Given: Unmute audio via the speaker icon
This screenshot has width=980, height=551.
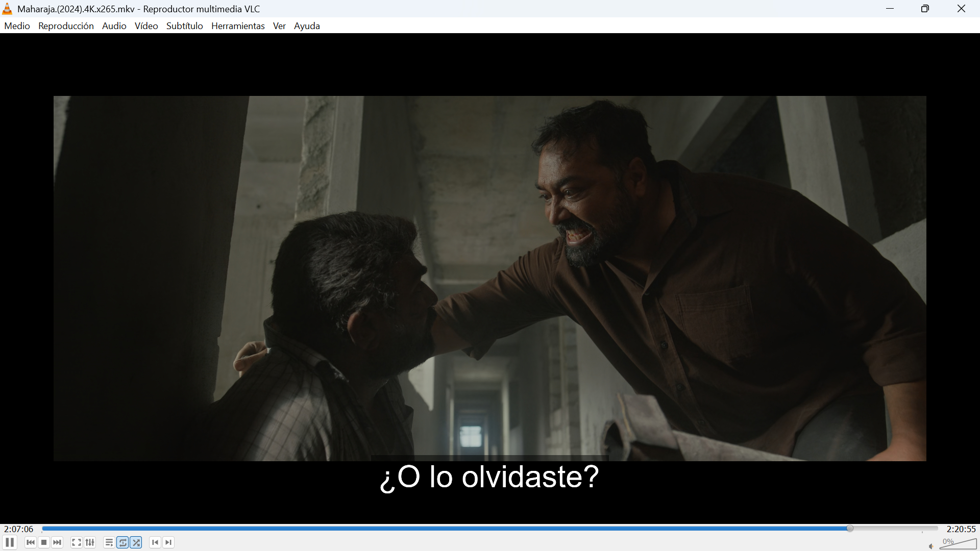Looking at the screenshot, I should point(931,546).
